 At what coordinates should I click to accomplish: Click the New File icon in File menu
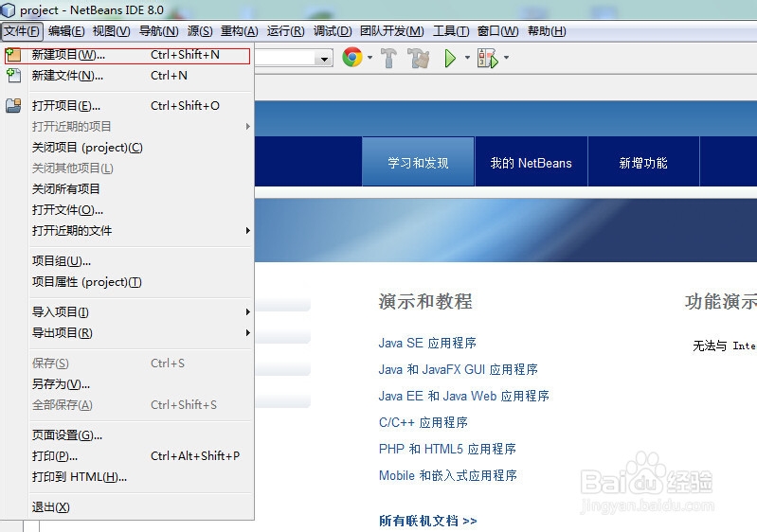(13, 75)
